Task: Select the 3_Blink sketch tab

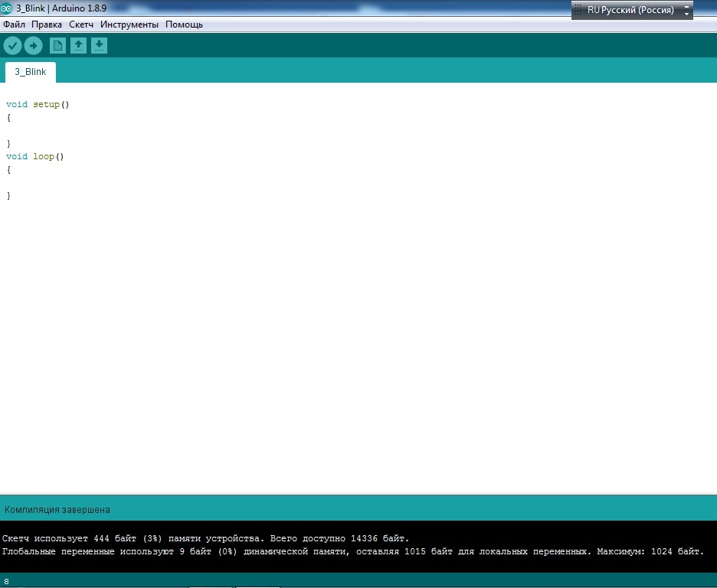Action: (x=31, y=72)
